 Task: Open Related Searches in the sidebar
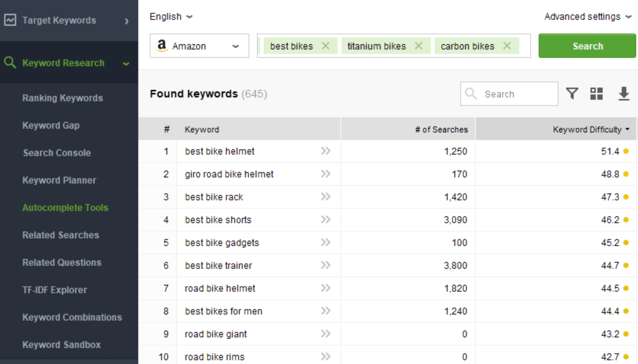click(60, 235)
